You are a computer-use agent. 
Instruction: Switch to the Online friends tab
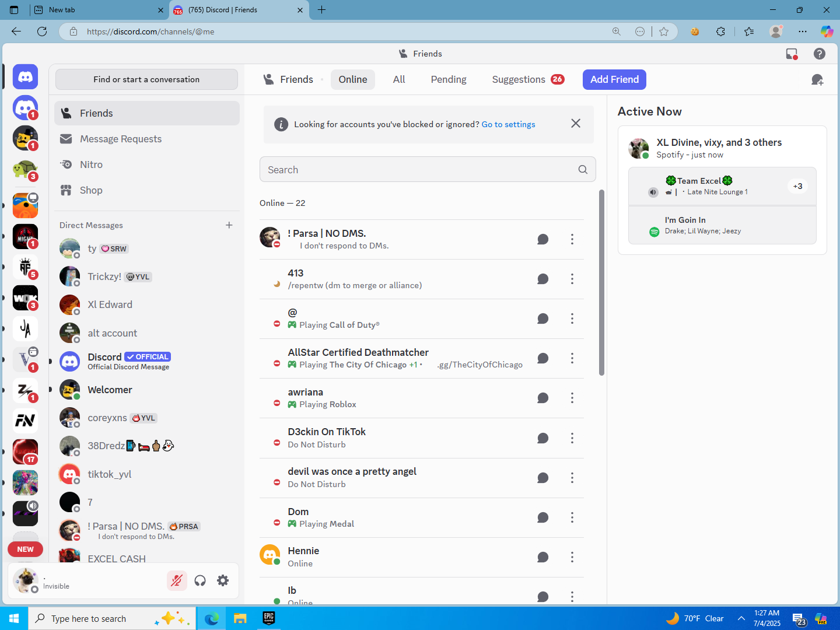353,79
